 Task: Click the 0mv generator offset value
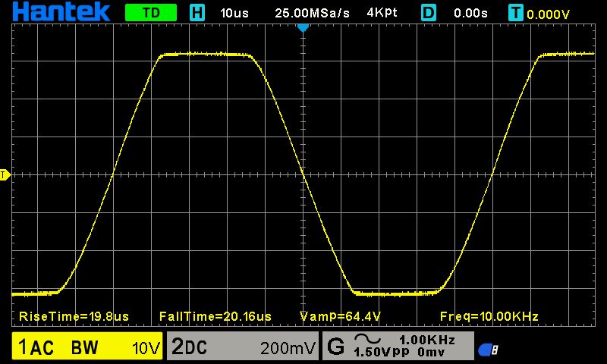click(431, 352)
